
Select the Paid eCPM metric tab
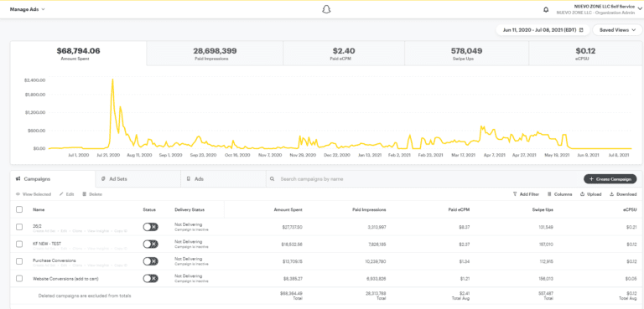point(344,54)
